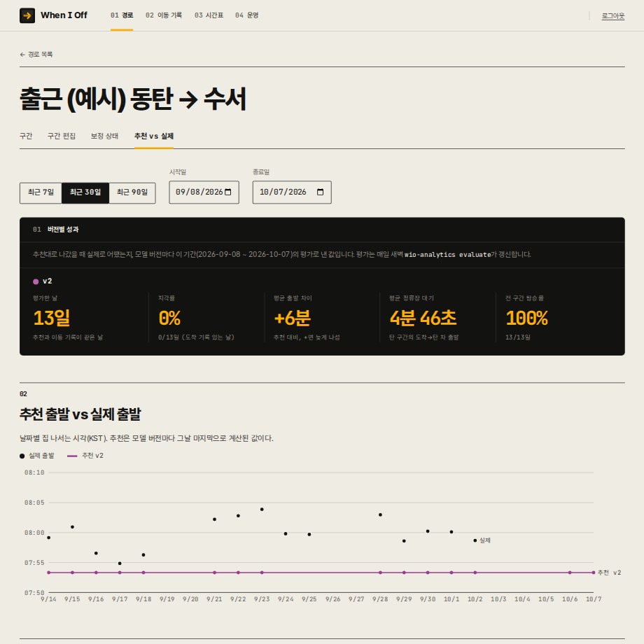Image resolution: width=644 pixels, height=644 pixels.
Task: Click the 0% 지각률 value
Action: point(169,318)
